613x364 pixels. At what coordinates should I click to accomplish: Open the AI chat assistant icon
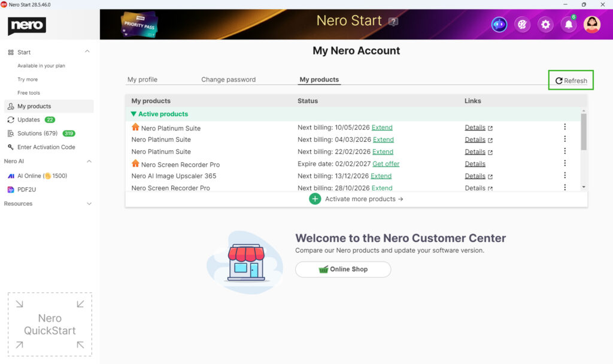[499, 24]
